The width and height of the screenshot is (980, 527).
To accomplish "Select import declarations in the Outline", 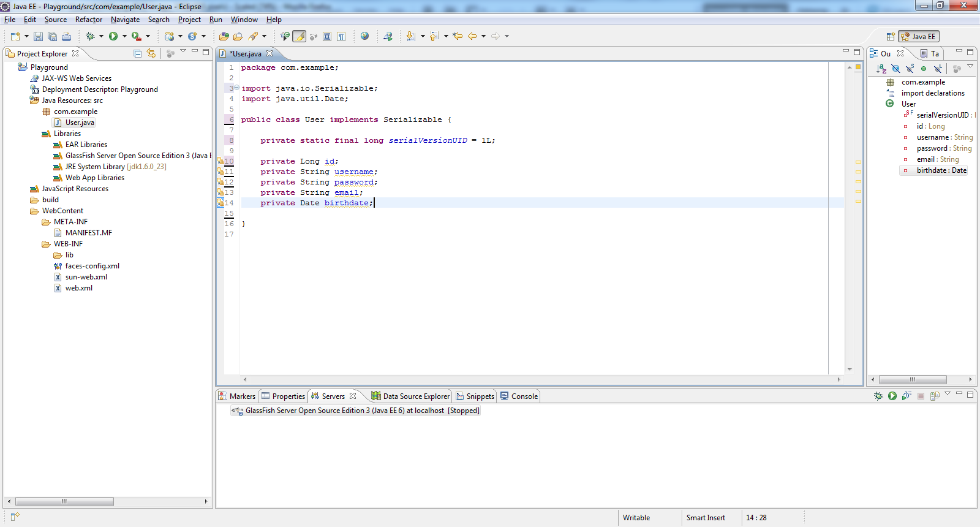I will click(933, 93).
